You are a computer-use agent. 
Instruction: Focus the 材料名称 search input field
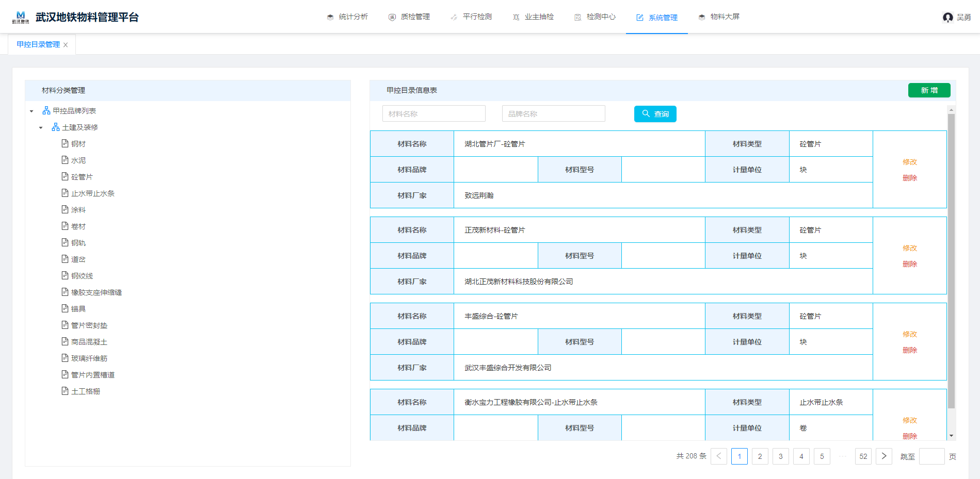click(x=433, y=114)
